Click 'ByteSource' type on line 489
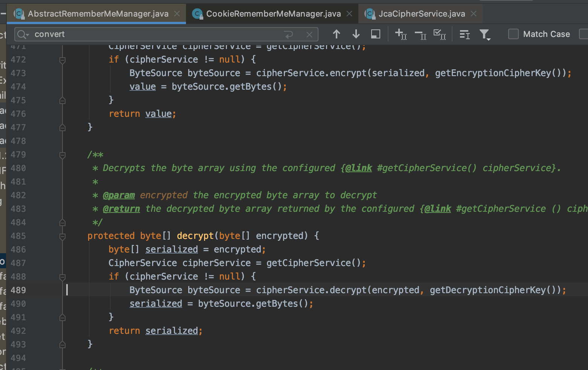The height and width of the screenshot is (370, 588). point(156,290)
